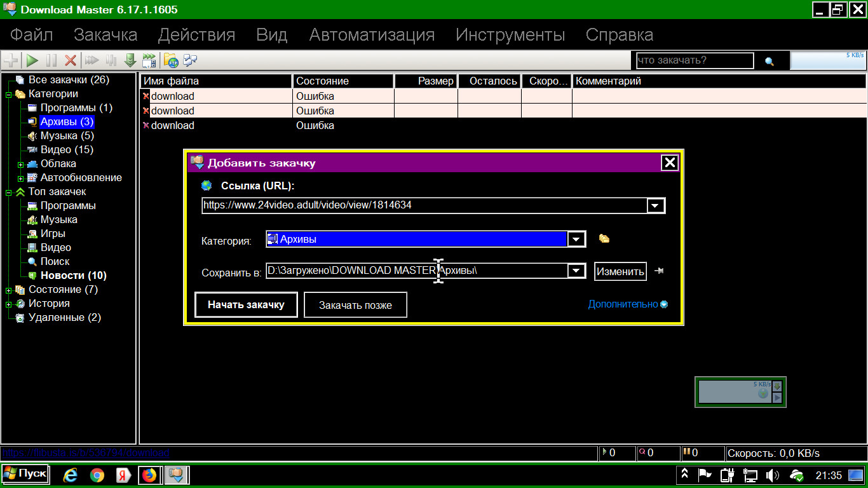
Task: Collapse the Топ закачек tree node
Action: [x=9, y=192]
